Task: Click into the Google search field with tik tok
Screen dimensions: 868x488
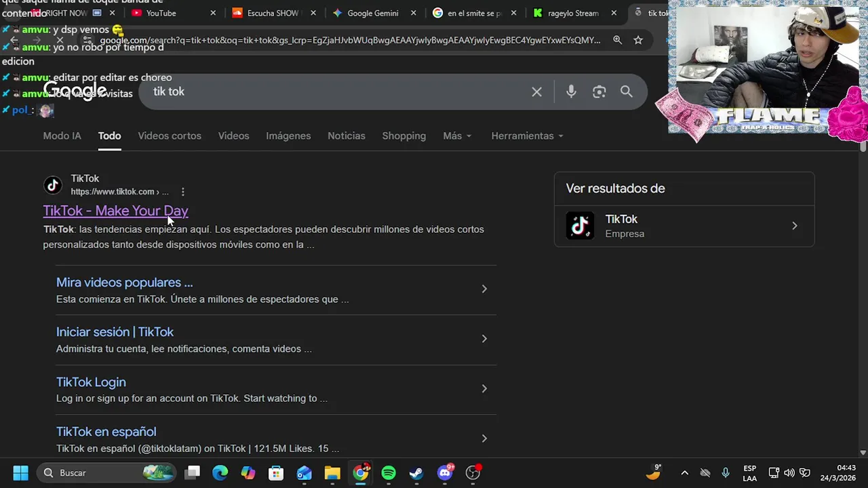Action: coord(339,91)
